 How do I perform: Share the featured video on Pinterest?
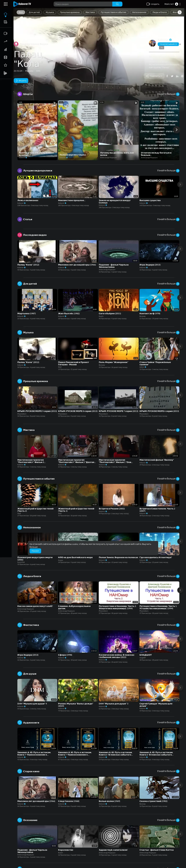tap(182, 76)
